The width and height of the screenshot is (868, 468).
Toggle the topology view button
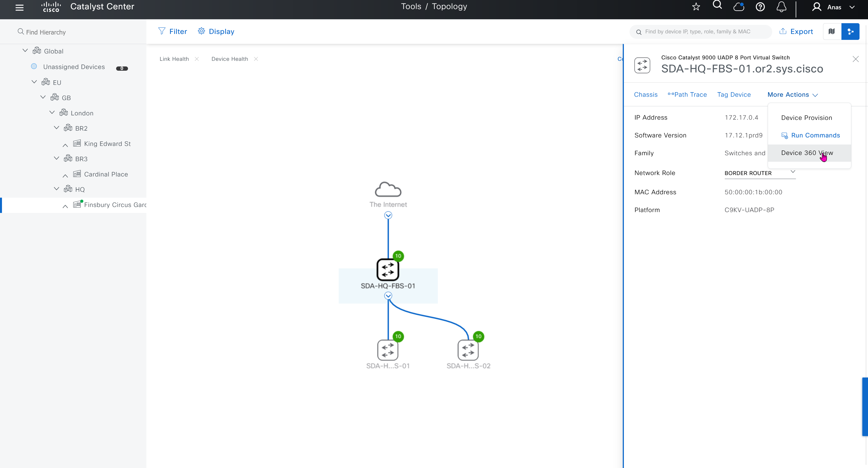tap(850, 31)
